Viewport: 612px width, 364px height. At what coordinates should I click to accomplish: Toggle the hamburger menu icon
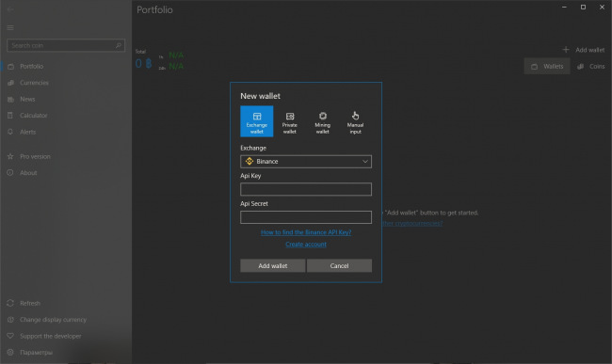click(x=10, y=27)
